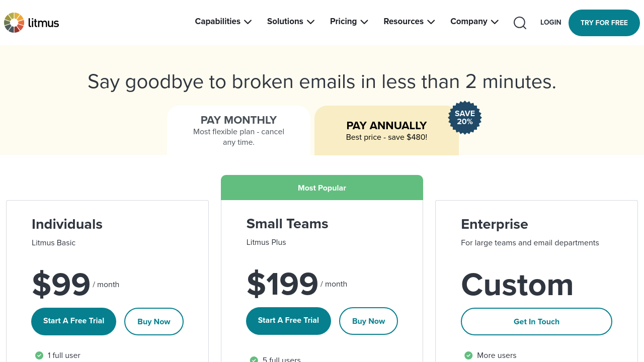The height and width of the screenshot is (362, 644).
Task: Click the Save 20% badge
Action: [464, 118]
